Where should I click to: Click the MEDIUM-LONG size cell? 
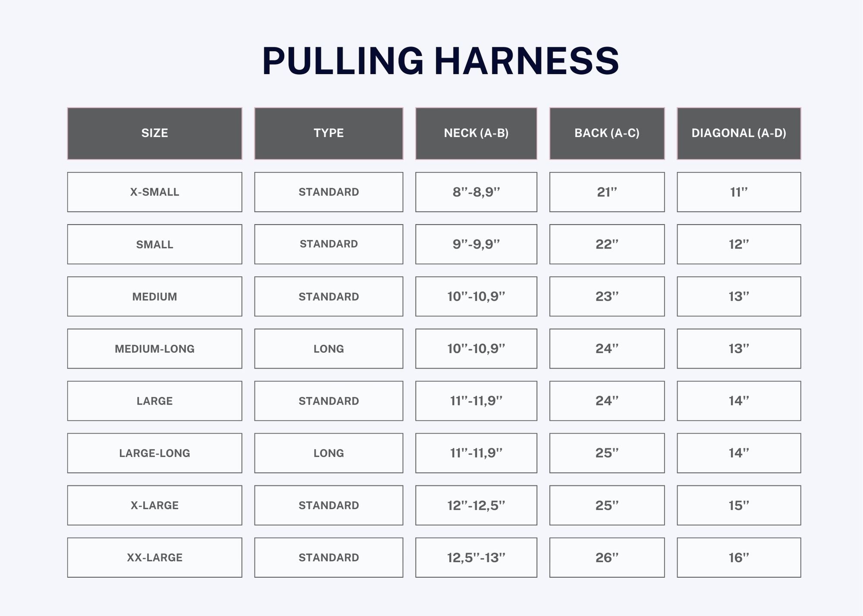point(154,349)
